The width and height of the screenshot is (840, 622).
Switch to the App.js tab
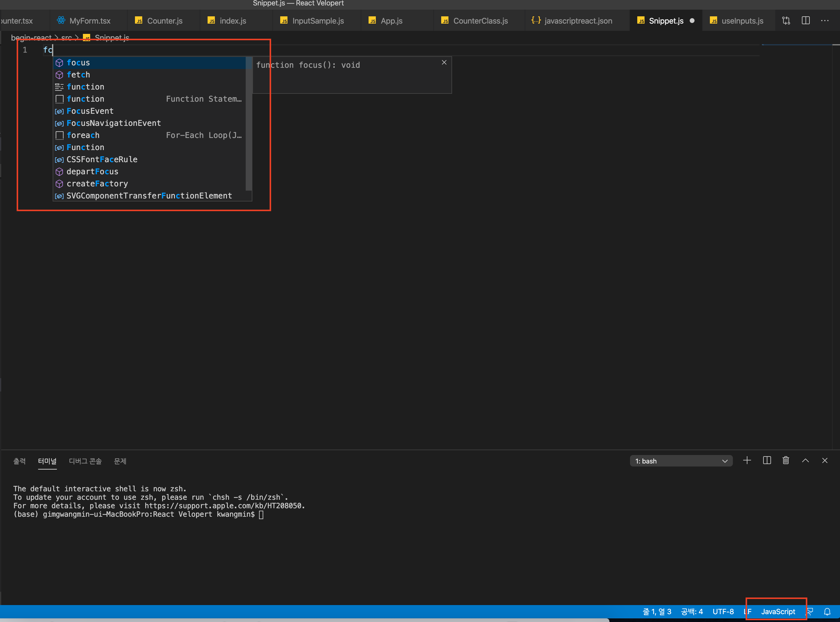[x=391, y=21]
